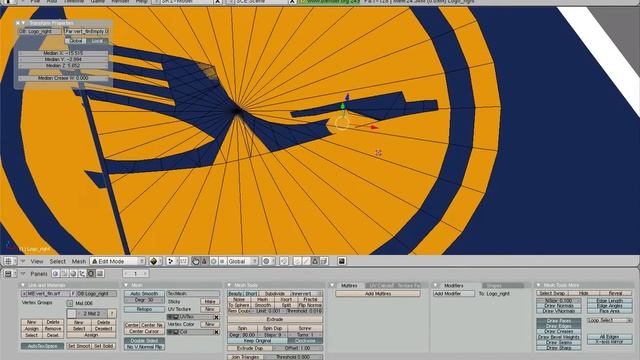Delete the UVTex layer with its X

pyautogui.click(x=217, y=317)
